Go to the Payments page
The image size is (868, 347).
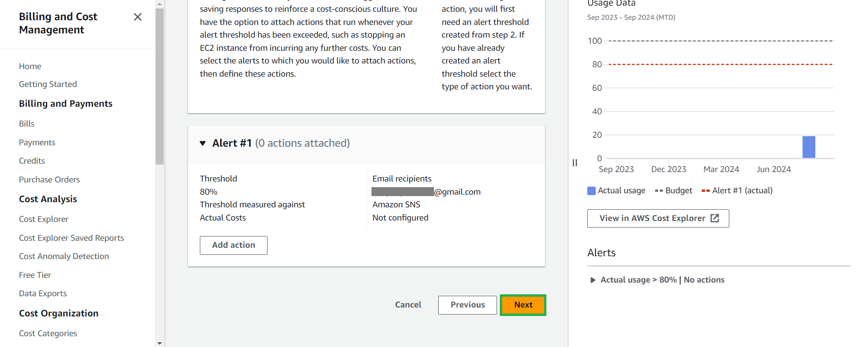point(37,142)
